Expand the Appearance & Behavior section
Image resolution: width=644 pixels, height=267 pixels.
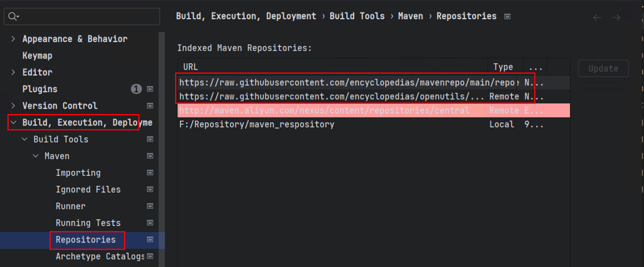[x=13, y=39]
